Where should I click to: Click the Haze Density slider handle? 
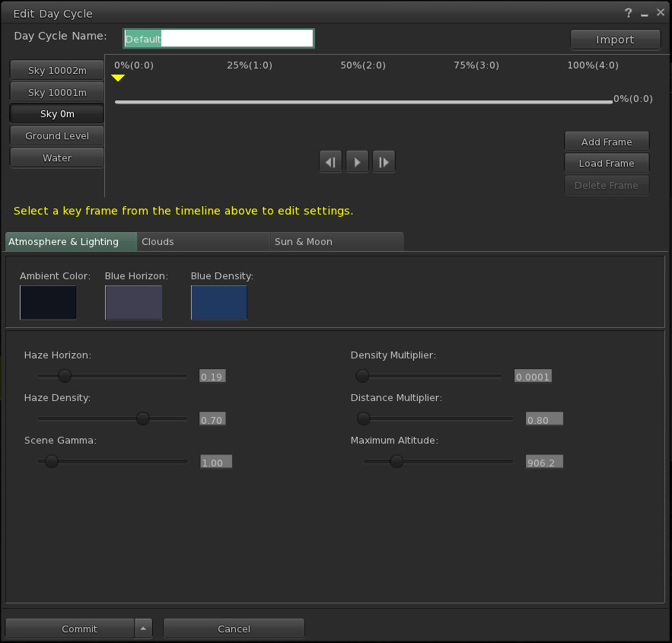(x=143, y=418)
